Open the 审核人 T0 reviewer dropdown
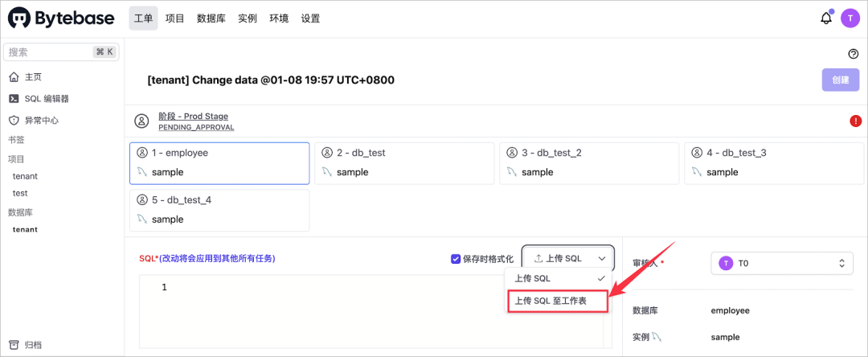 [x=782, y=263]
